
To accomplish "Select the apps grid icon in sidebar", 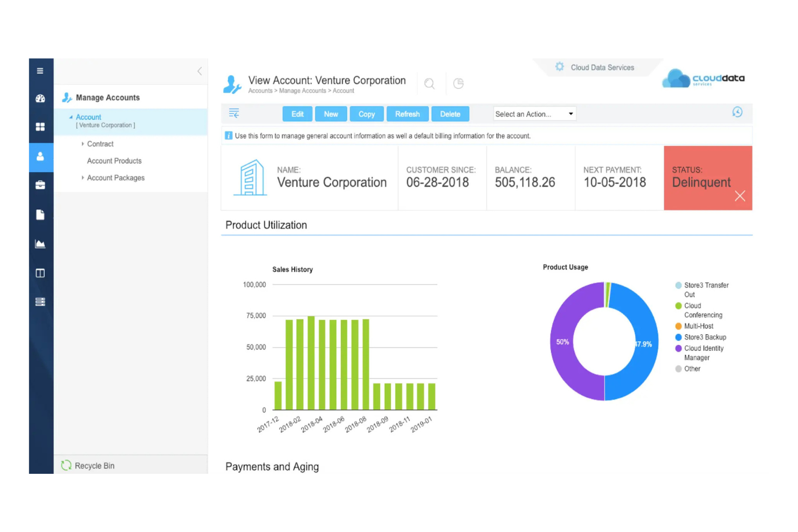I will (40, 127).
